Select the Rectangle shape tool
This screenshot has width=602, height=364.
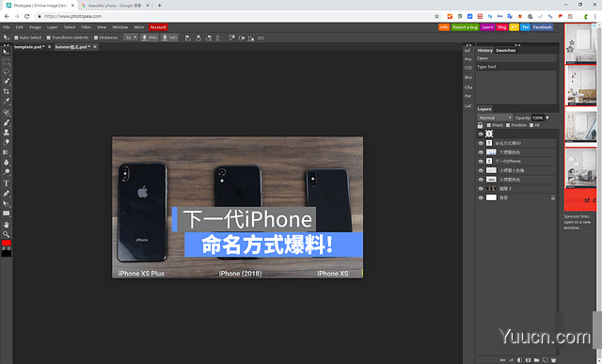7,214
